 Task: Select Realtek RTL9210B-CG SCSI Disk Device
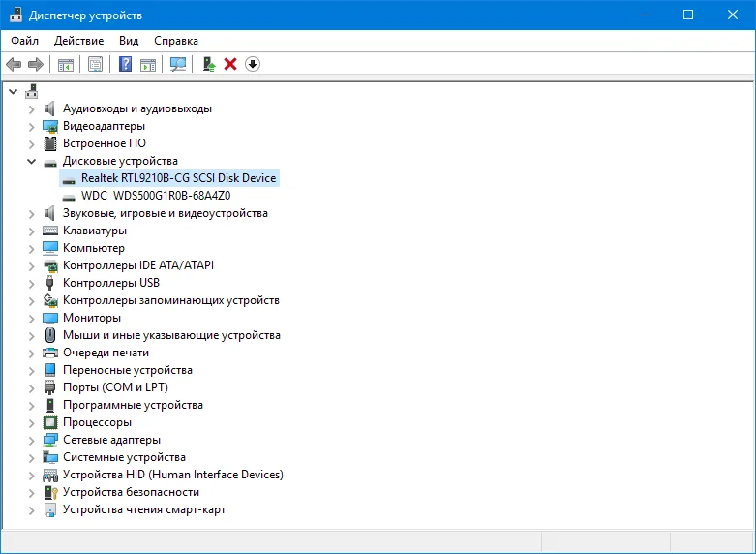click(x=178, y=178)
